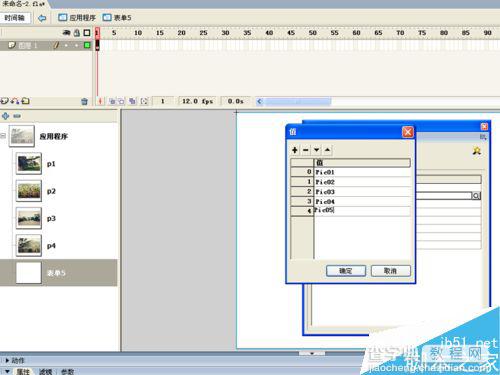Click the add screen plus icon
This screenshot has width=500, height=375.
pyautogui.click(x=6, y=116)
